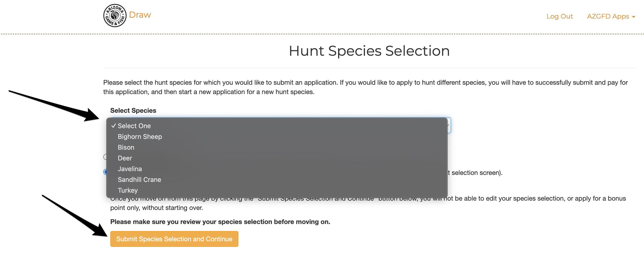Select Deer from the species list

coord(125,158)
